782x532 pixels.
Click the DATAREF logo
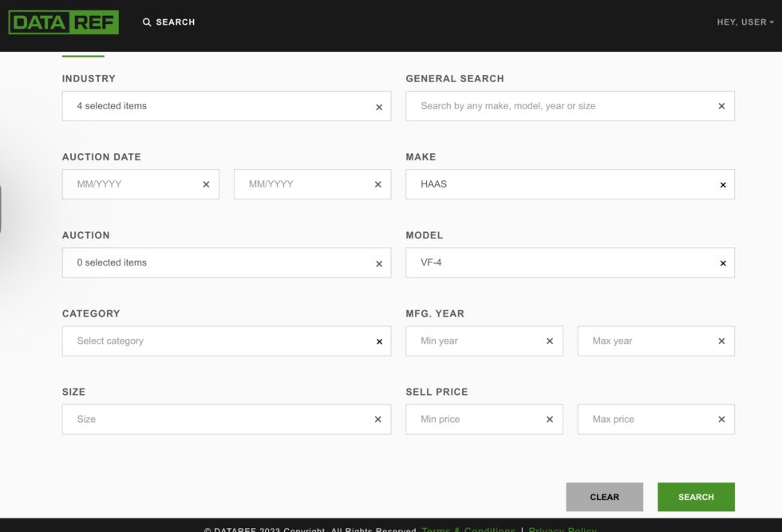[x=63, y=22]
